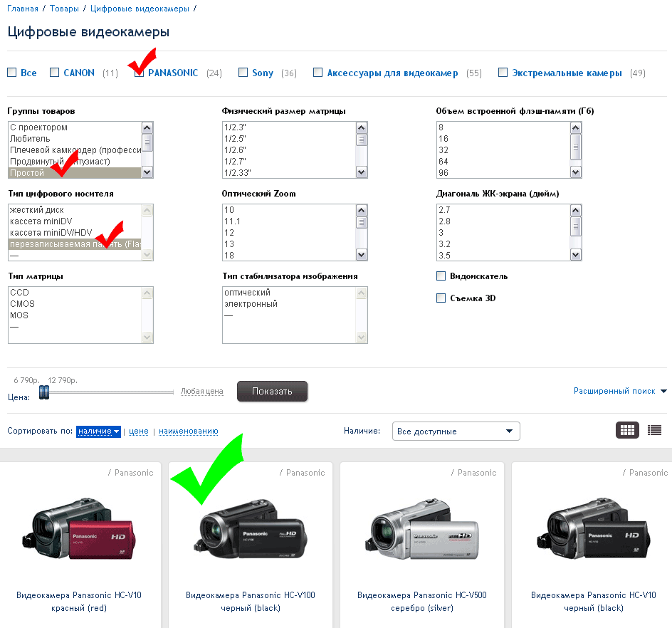Select 'С проектором' product group
The height and width of the screenshot is (628, 672).
[x=75, y=127]
